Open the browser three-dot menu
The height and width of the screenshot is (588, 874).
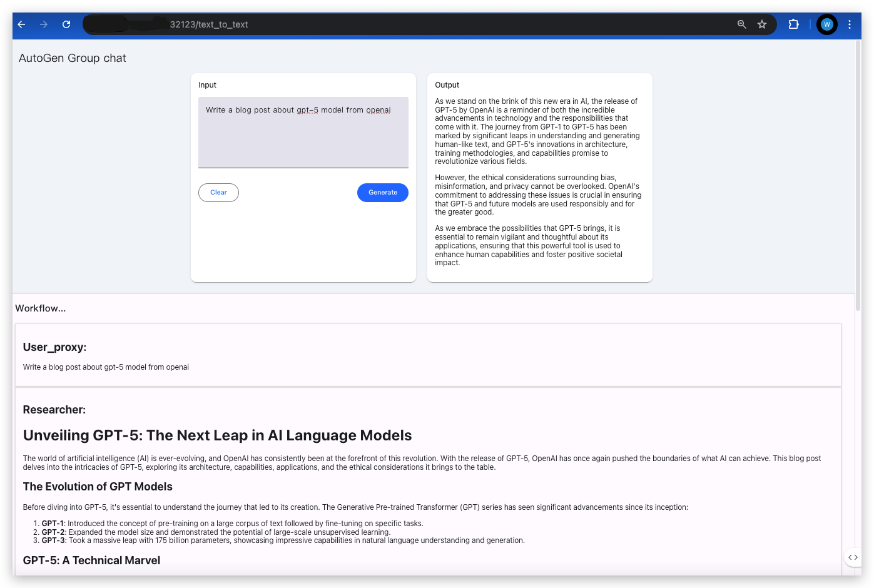point(849,24)
